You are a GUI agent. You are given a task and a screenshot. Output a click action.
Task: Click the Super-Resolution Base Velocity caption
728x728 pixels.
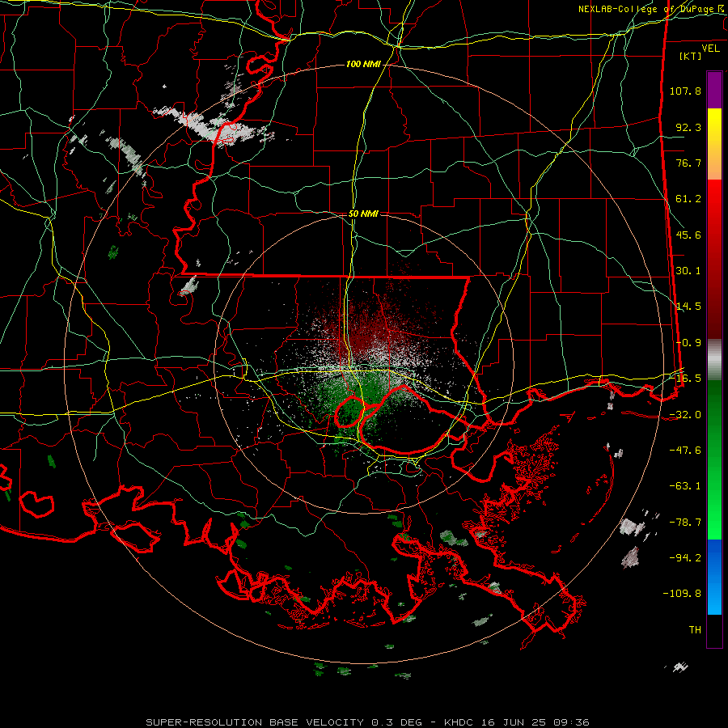[x=367, y=722]
